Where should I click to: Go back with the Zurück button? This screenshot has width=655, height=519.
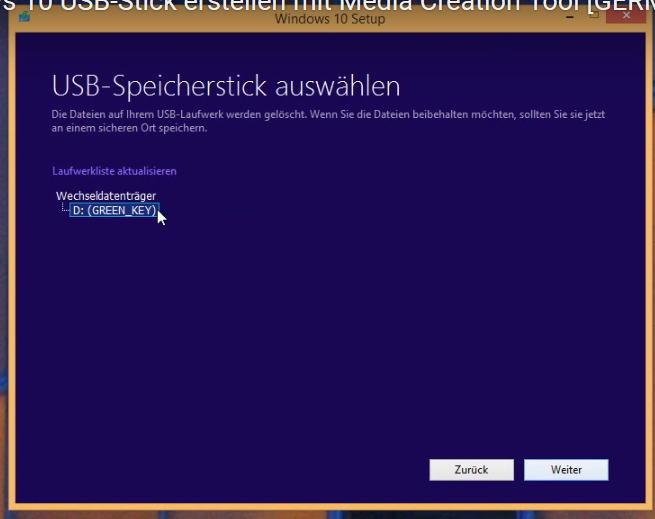(x=472, y=470)
